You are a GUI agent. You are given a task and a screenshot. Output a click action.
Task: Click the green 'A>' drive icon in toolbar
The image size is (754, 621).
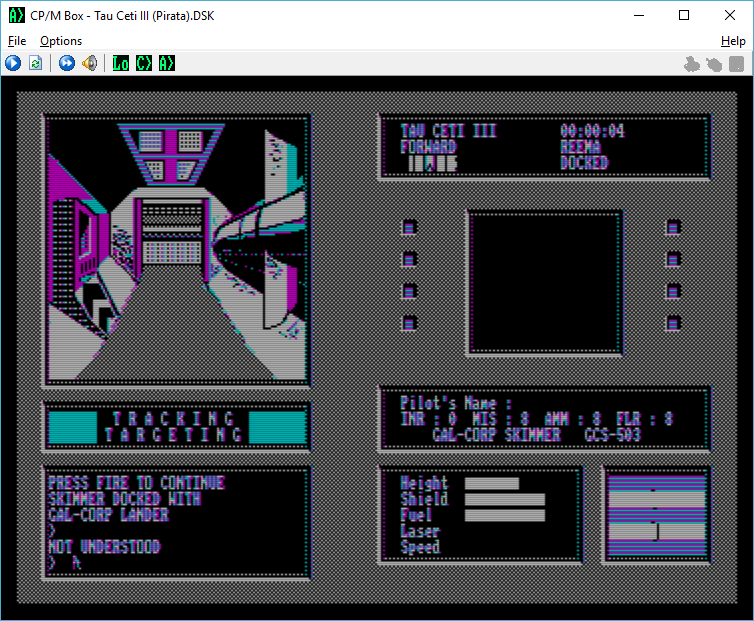tap(167, 63)
